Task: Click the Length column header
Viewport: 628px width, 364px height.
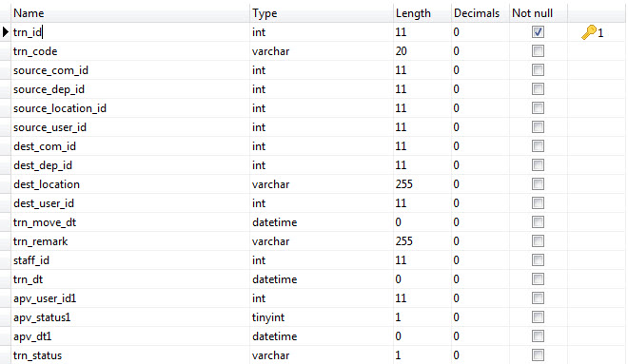Action: [422, 13]
